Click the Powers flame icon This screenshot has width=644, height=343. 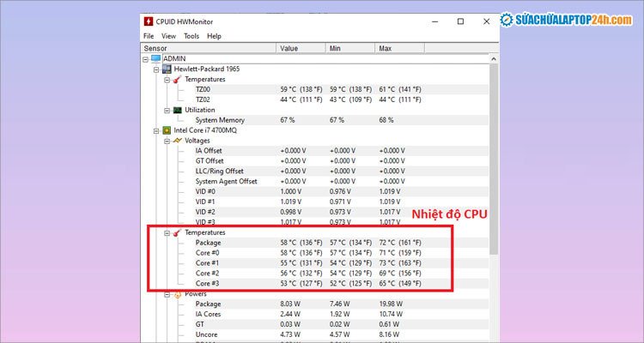tap(178, 294)
